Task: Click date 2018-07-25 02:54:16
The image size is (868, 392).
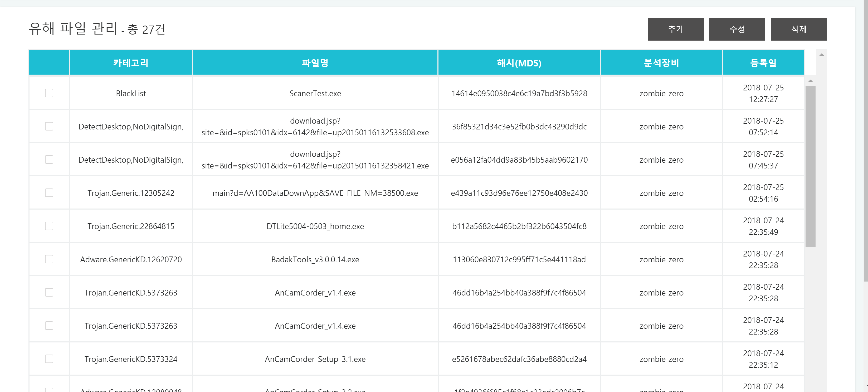Action: [x=763, y=193]
